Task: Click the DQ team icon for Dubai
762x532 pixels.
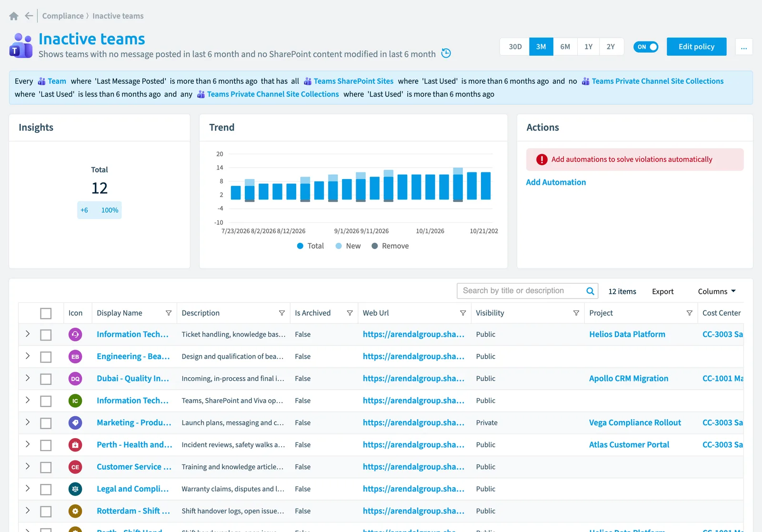Action: (x=75, y=379)
